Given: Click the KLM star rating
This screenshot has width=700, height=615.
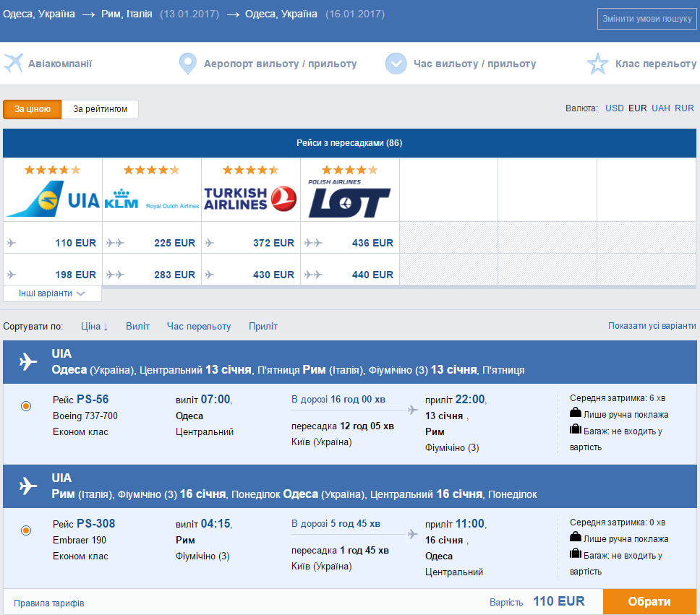Looking at the screenshot, I should [x=152, y=170].
